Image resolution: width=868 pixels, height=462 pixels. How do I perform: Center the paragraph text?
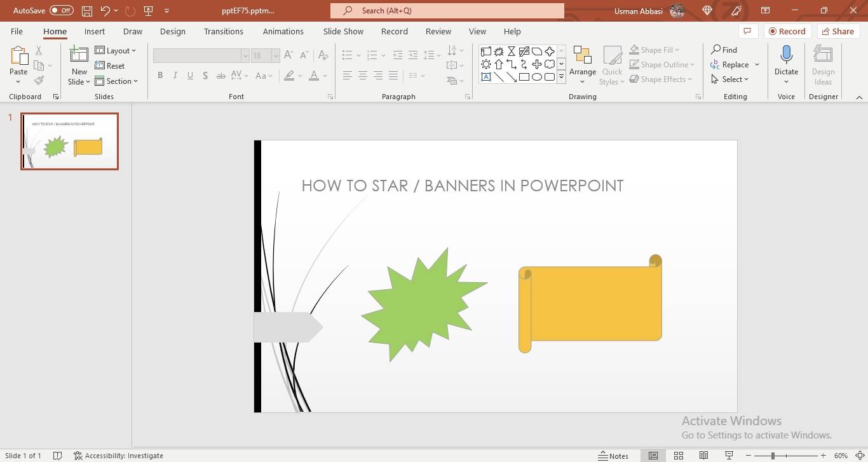coord(362,76)
